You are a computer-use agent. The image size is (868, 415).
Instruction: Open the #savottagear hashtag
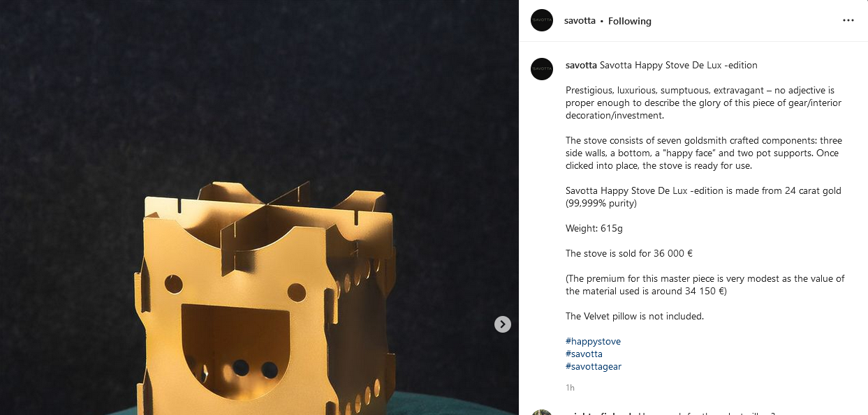594,366
